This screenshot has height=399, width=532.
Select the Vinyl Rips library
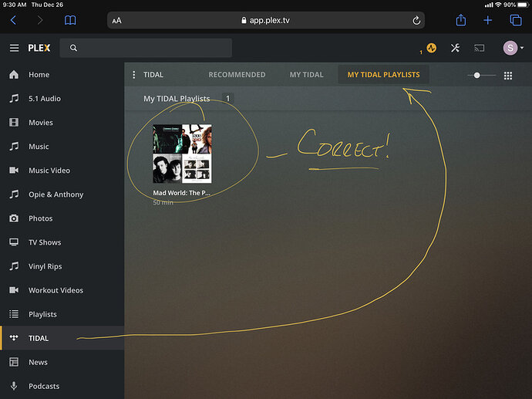(x=62, y=266)
